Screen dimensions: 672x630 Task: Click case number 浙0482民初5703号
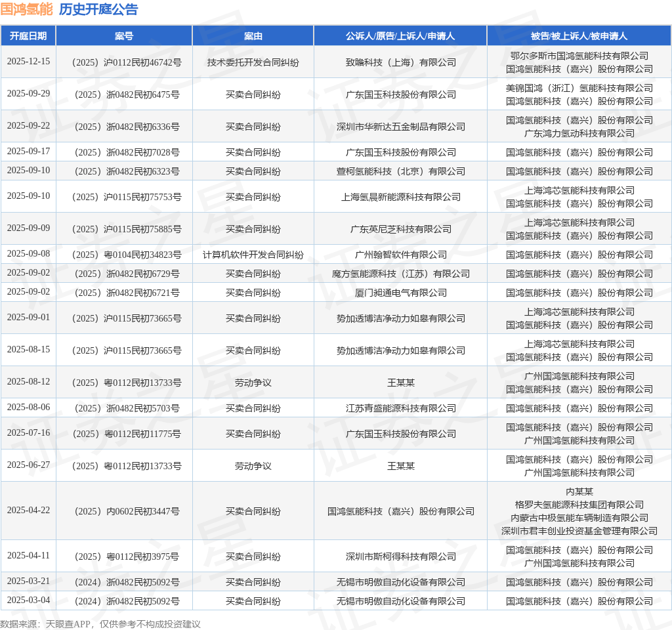pos(127,408)
